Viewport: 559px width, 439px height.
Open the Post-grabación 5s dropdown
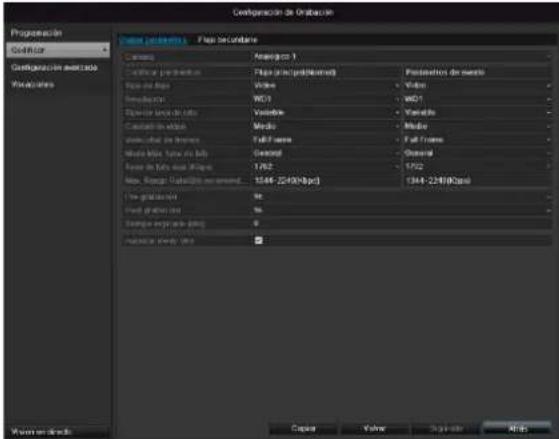click(x=401, y=210)
